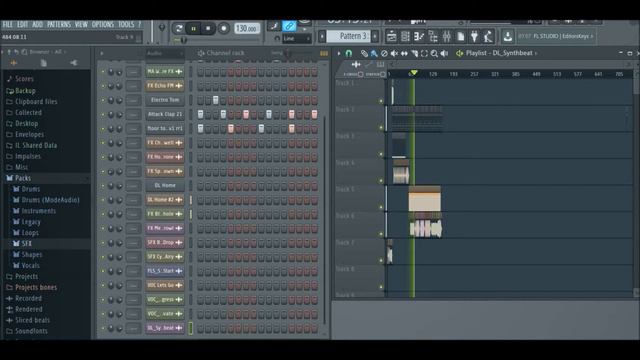Select the Slip tool in playlist toolbar

click(x=404, y=53)
